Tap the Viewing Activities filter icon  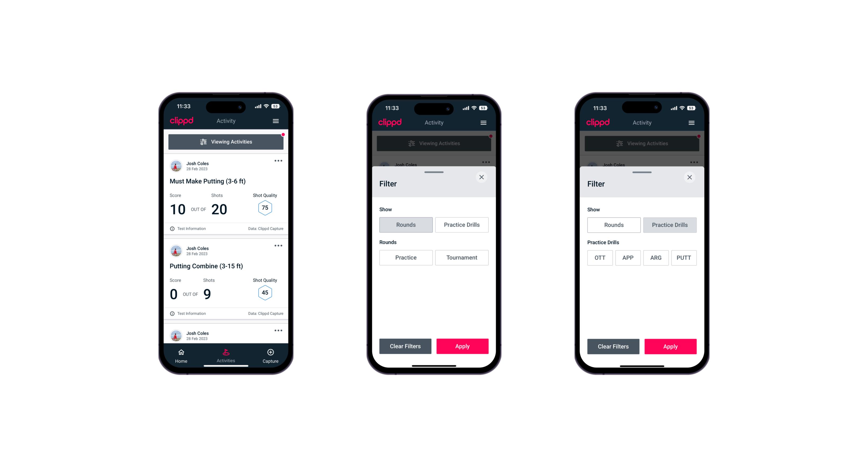pyautogui.click(x=203, y=142)
